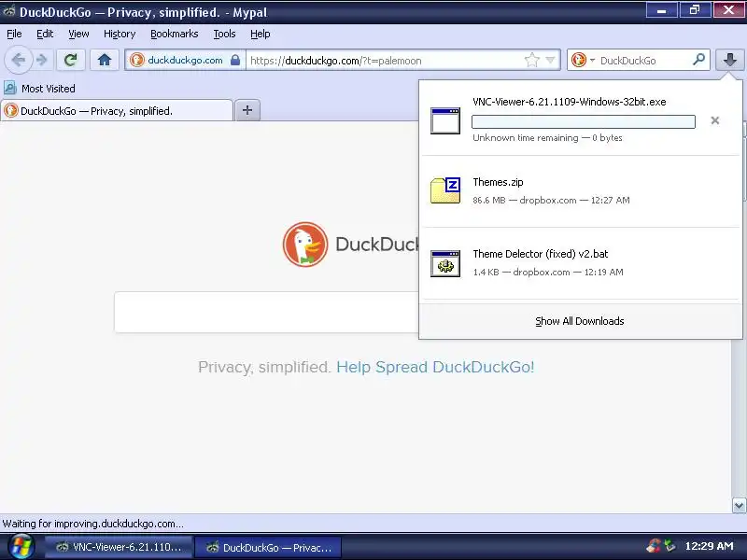Click the padlock security icon in address bar
Image resolution: width=747 pixels, height=560 pixels.
pos(235,61)
